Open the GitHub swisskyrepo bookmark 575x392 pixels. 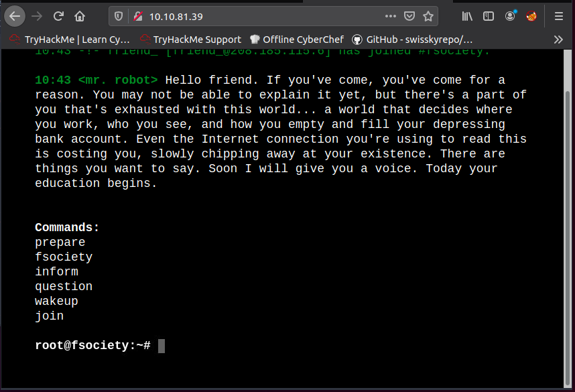tap(412, 40)
